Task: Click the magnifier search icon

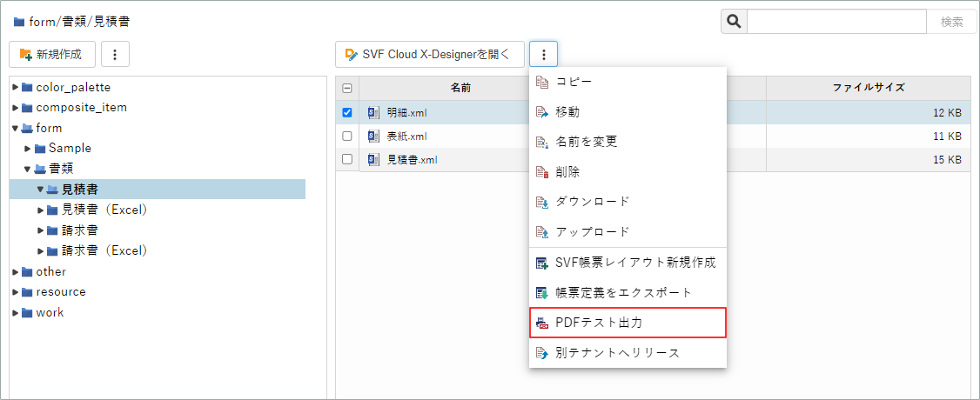Action: point(735,22)
